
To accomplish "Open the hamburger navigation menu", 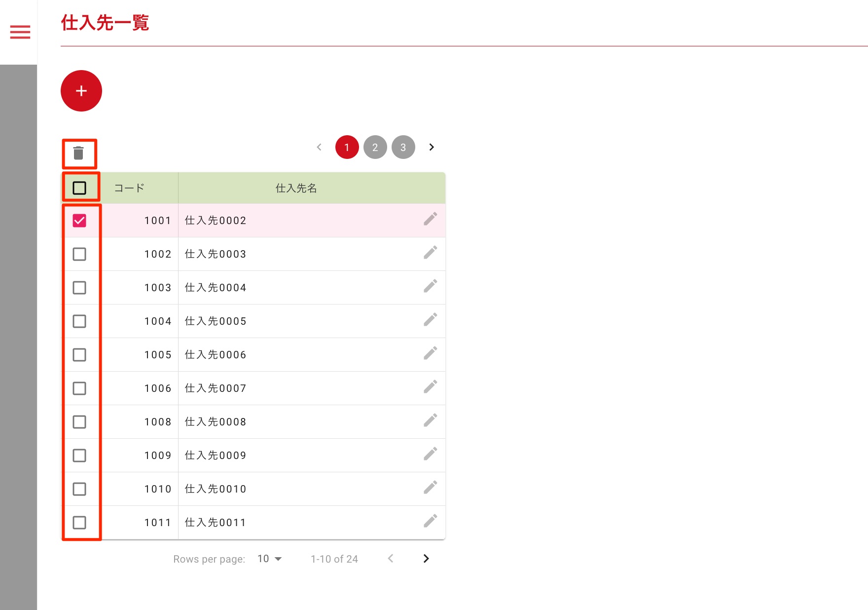I will (x=20, y=32).
